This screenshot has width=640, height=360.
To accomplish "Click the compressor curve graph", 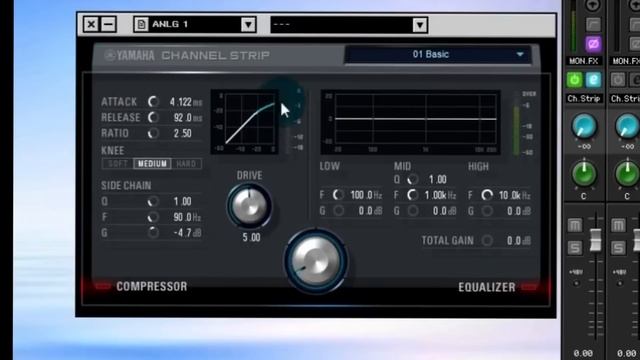I will pos(244,122).
